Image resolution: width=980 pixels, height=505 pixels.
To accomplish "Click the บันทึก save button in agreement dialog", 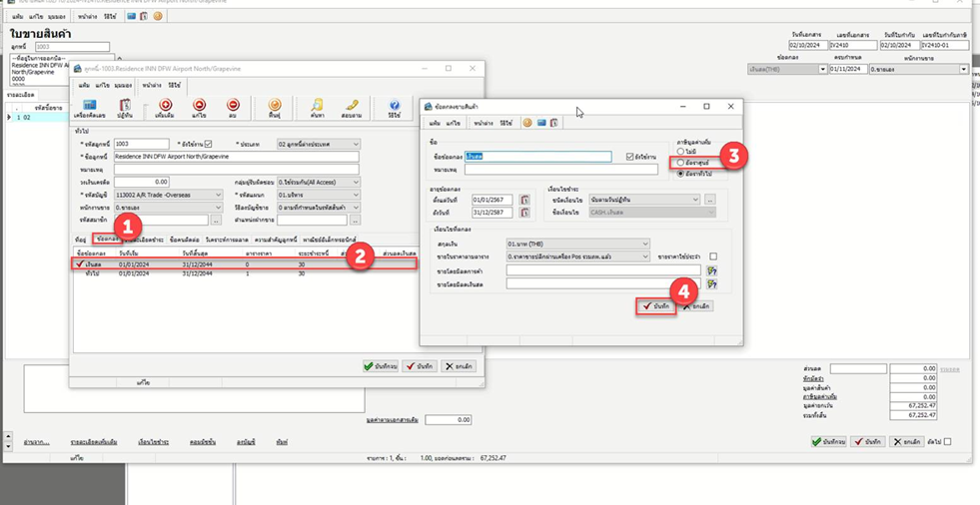I will pos(656,306).
